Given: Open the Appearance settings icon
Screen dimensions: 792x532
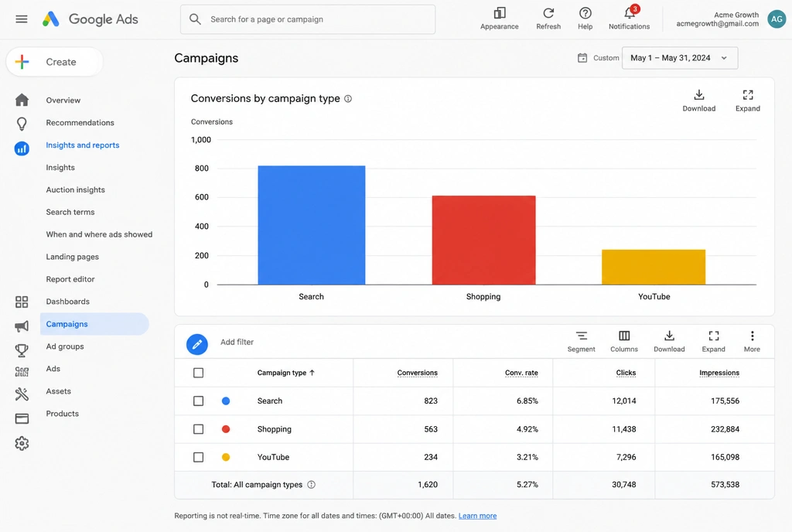Looking at the screenshot, I should coord(500,13).
